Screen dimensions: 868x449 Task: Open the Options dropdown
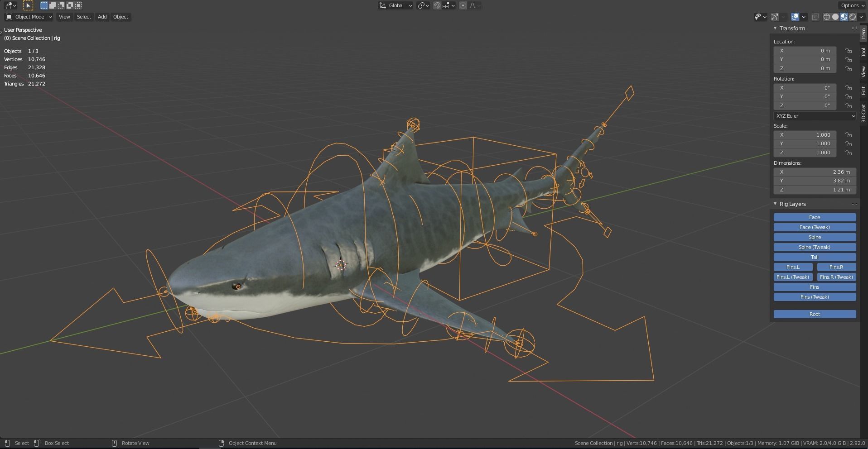pyautogui.click(x=852, y=5)
